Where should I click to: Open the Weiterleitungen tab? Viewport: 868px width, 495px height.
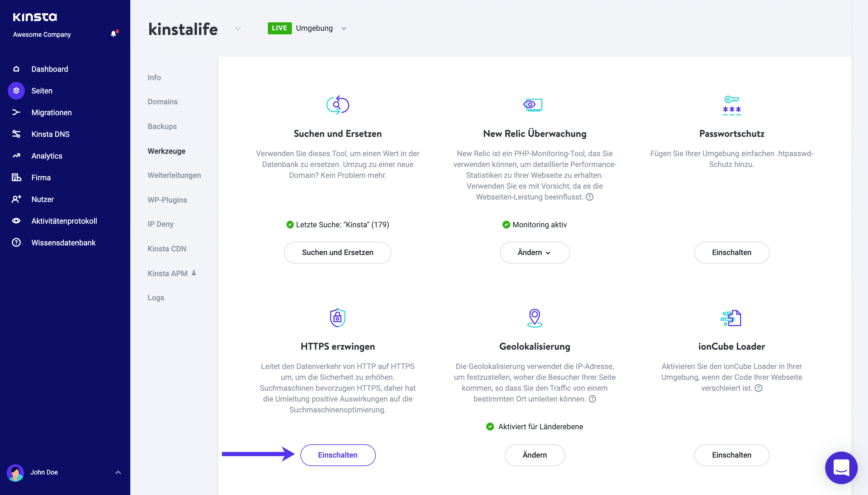pyautogui.click(x=174, y=175)
